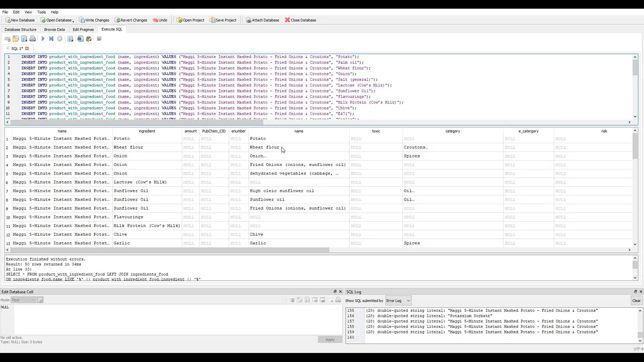Click 'ingredient' column header in results
Image resolution: width=644 pixels, height=362 pixels.
point(147,131)
